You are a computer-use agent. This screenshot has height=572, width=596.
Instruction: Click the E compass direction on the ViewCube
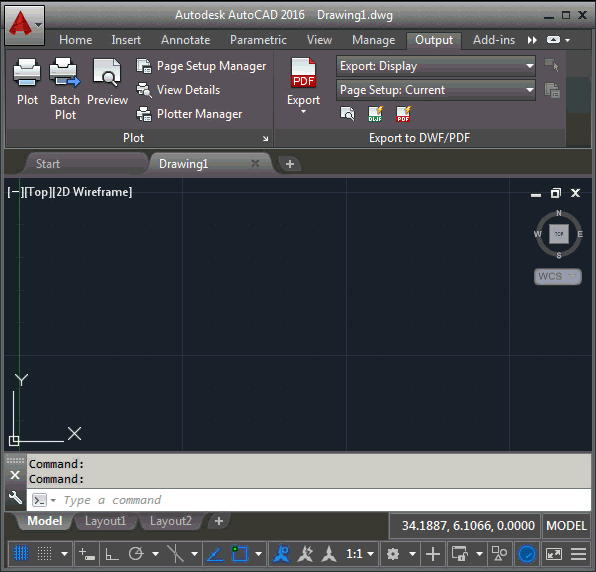pos(580,234)
